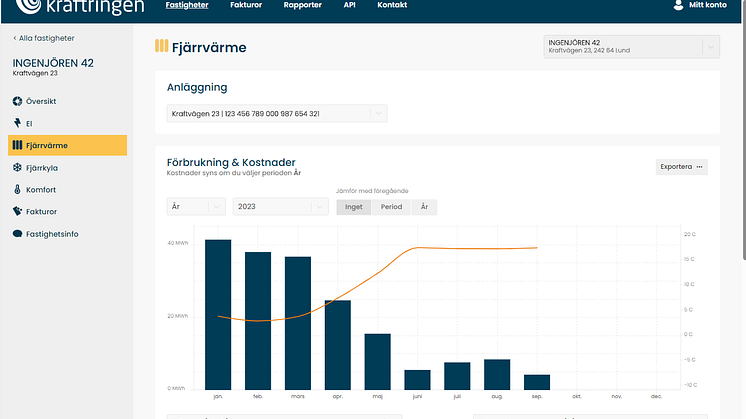Click the Fjärrkyla snowflake icon

[17, 167]
